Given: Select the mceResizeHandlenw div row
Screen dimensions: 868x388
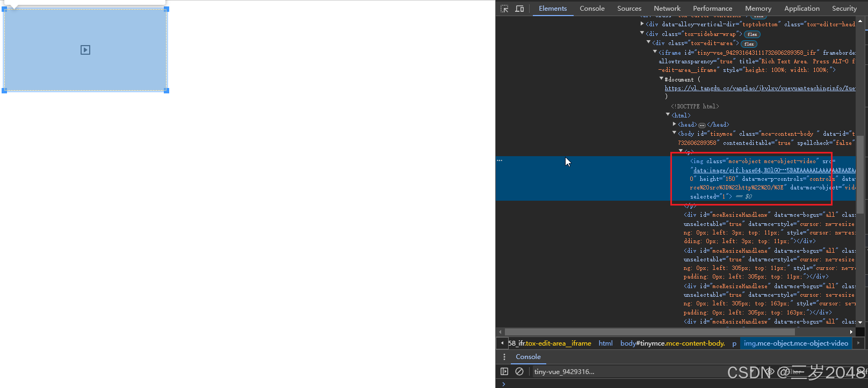Looking at the screenshot, I should coord(769,228).
